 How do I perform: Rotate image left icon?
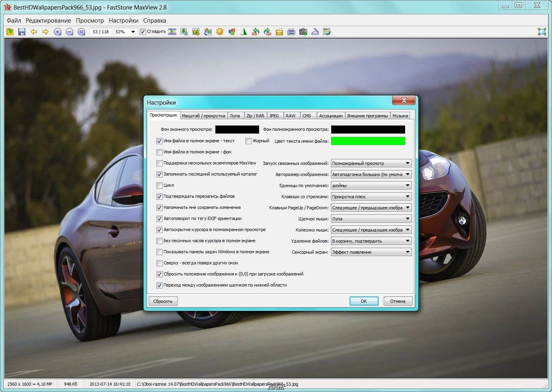(x=256, y=32)
